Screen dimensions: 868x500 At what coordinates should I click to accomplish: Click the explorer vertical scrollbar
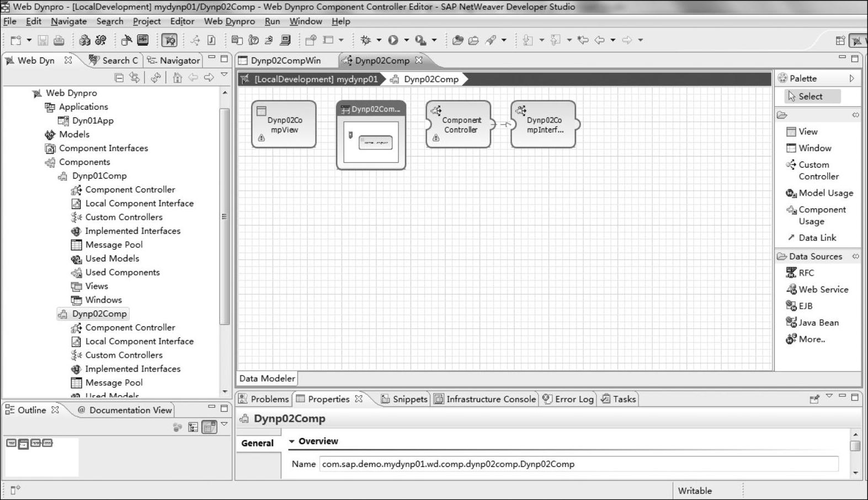coord(224,217)
